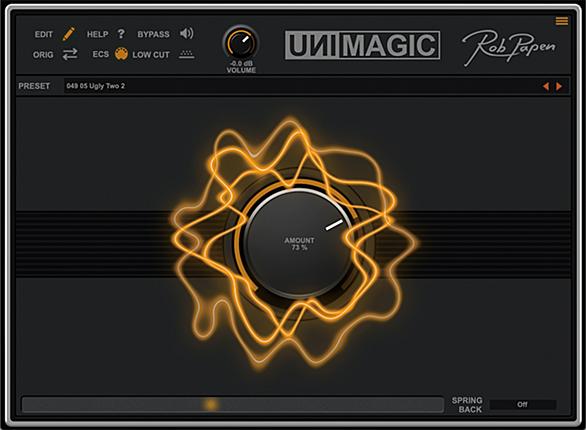Select the next preset with the right arrow
The height and width of the screenshot is (430, 586).
[559, 86]
